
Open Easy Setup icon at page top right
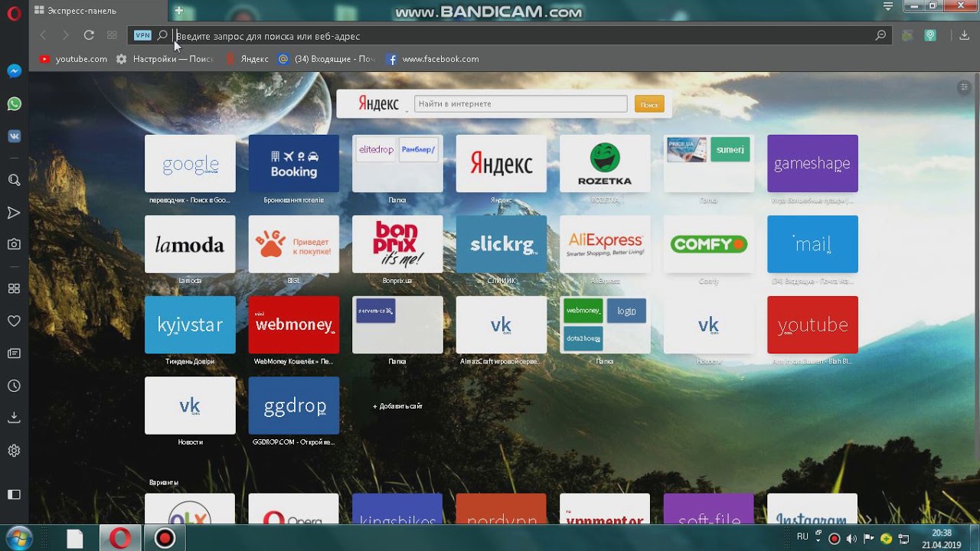coord(965,87)
